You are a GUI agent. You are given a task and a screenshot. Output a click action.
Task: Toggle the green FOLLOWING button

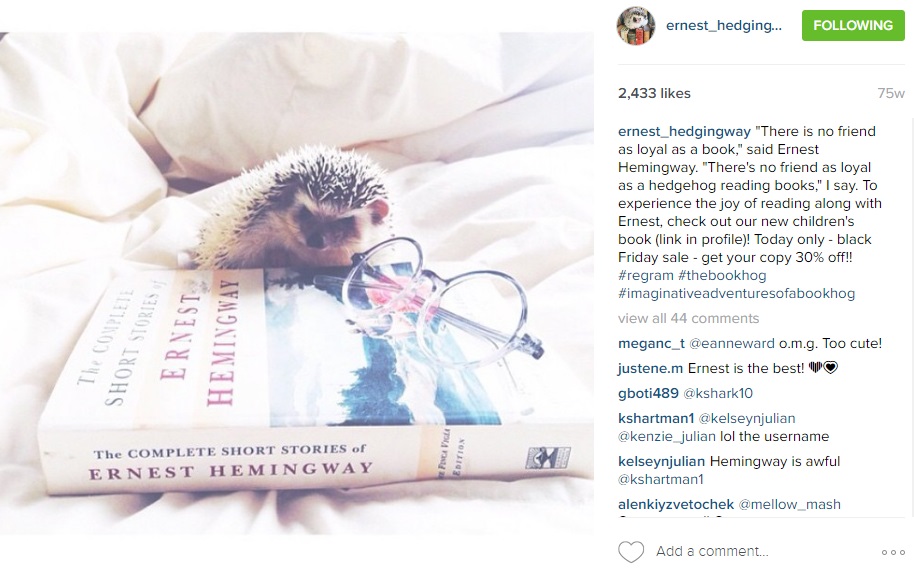[x=853, y=26]
